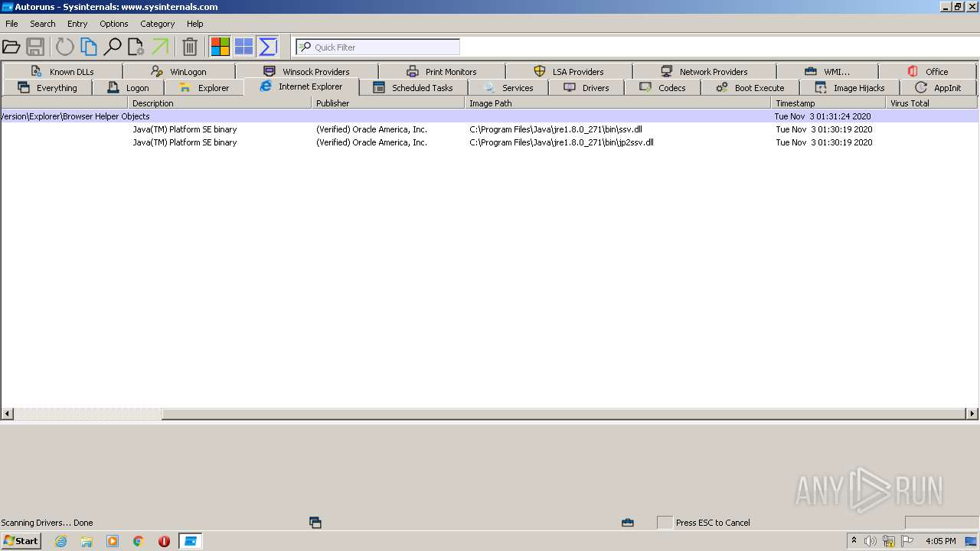Screen dimensions: 980x551
Task: Sort by the Image Path column header
Action: 618,103
